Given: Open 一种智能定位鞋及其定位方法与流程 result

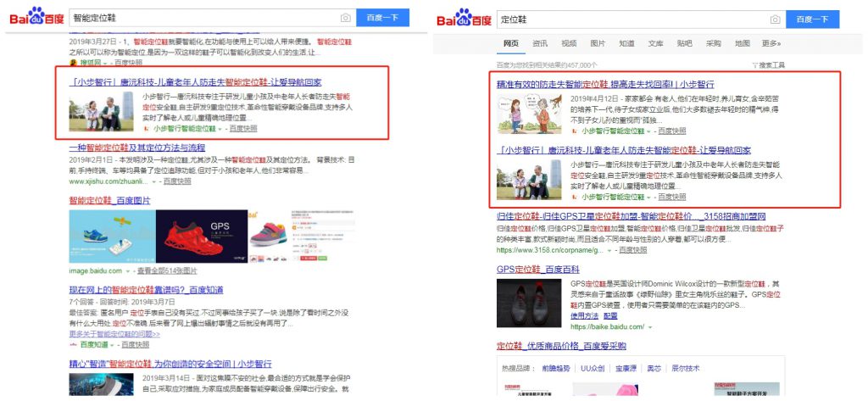Looking at the screenshot, I should click(137, 148).
